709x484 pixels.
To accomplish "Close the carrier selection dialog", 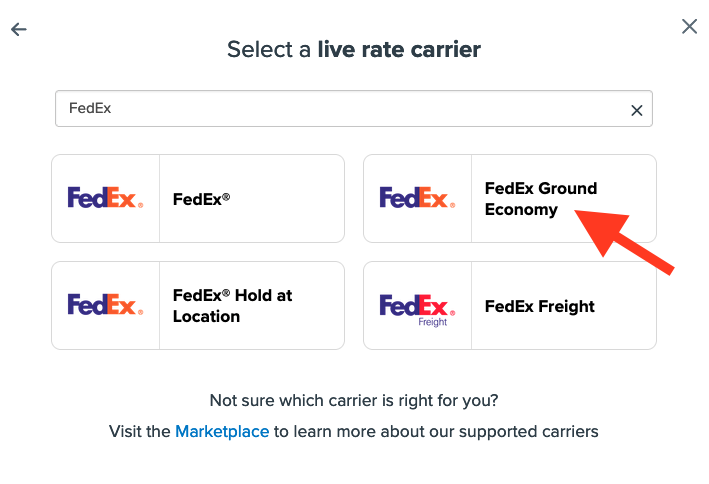I will pos(689,27).
